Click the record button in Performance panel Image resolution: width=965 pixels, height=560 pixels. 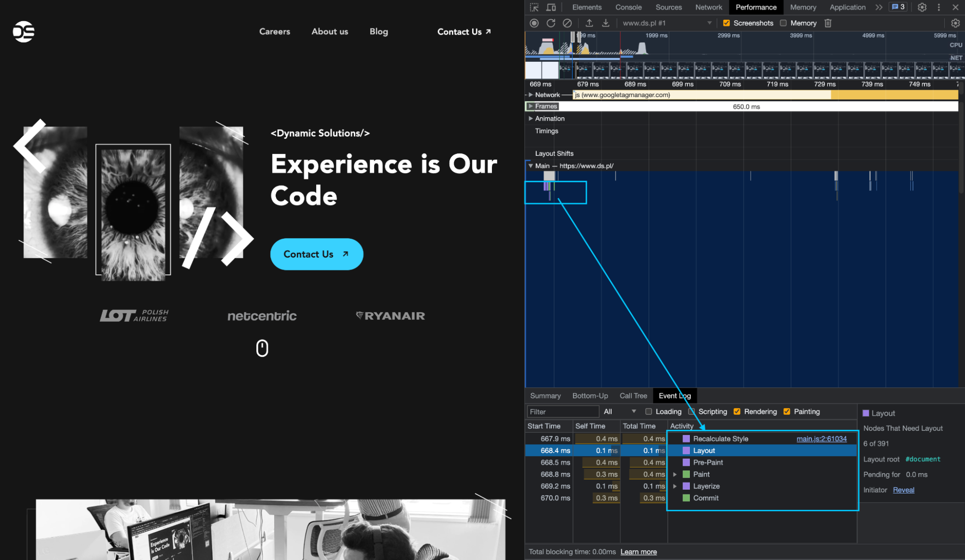[x=534, y=23]
